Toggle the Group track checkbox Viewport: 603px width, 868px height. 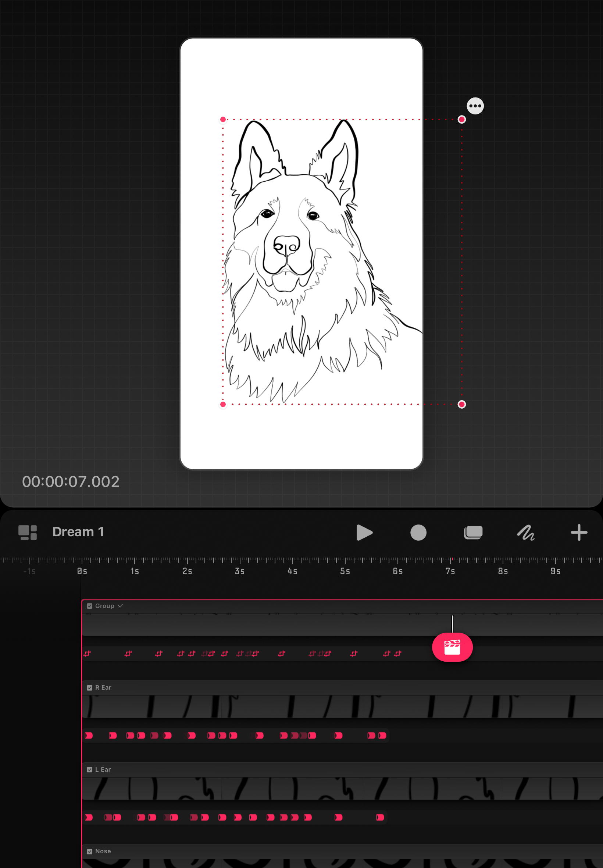(90, 606)
